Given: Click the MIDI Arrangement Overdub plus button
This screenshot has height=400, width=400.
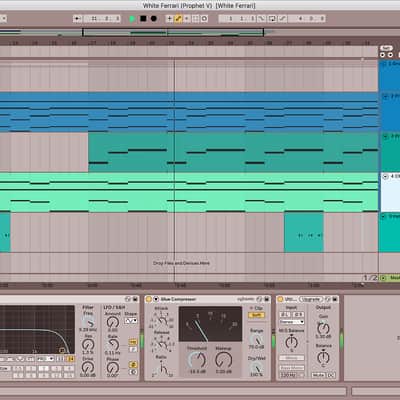Looking at the screenshot, I should [170, 19].
